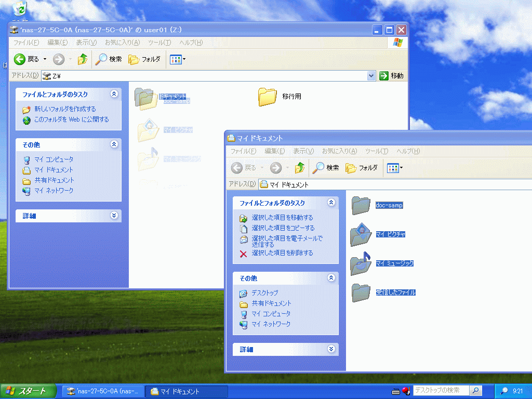Open the 移行用 folder in Z: drive
Screen dimensions: 532x399
click(x=268, y=97)
